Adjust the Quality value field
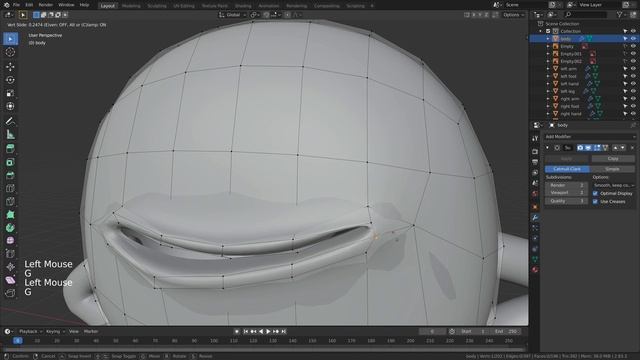This screenshot has width=640, height=360. (x=566, y=201)
